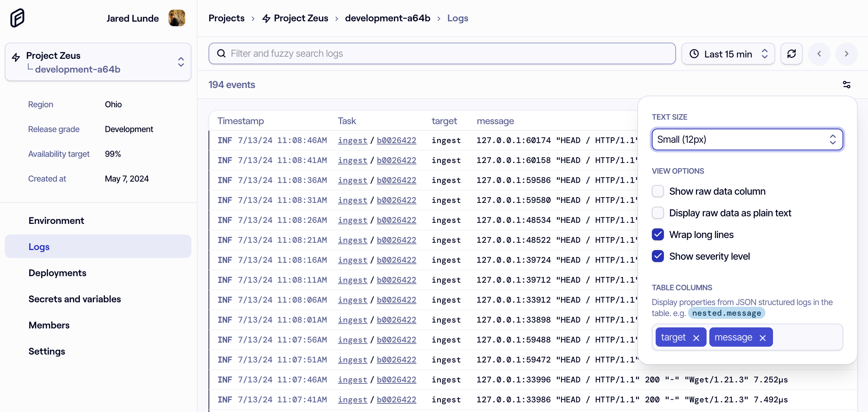Enable Show raw data column
Viewport: 868px width, 412px height.
pos(658,191)
